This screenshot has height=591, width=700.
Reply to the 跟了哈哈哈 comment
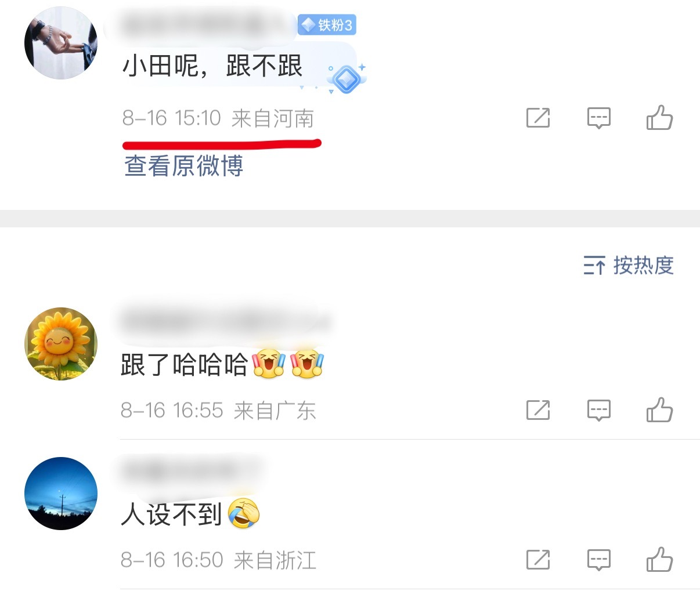598,410
